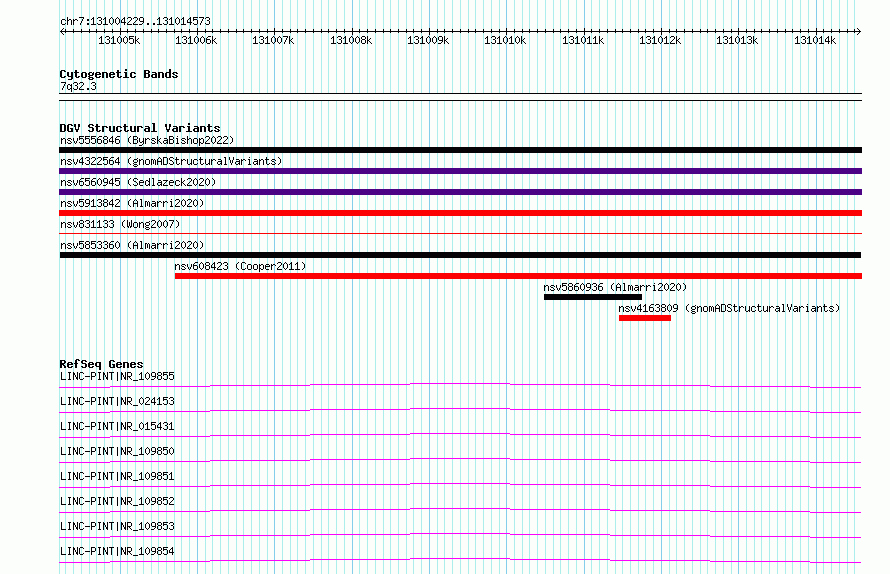Select the red nsv608423 variant bar
The image size is (890, 574).
[x=518, y=276]
